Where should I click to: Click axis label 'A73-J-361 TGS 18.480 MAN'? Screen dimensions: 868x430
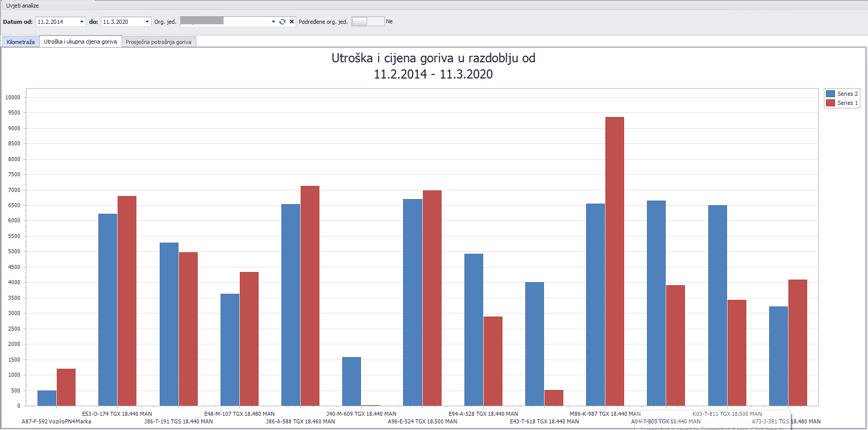coord(786,421)
